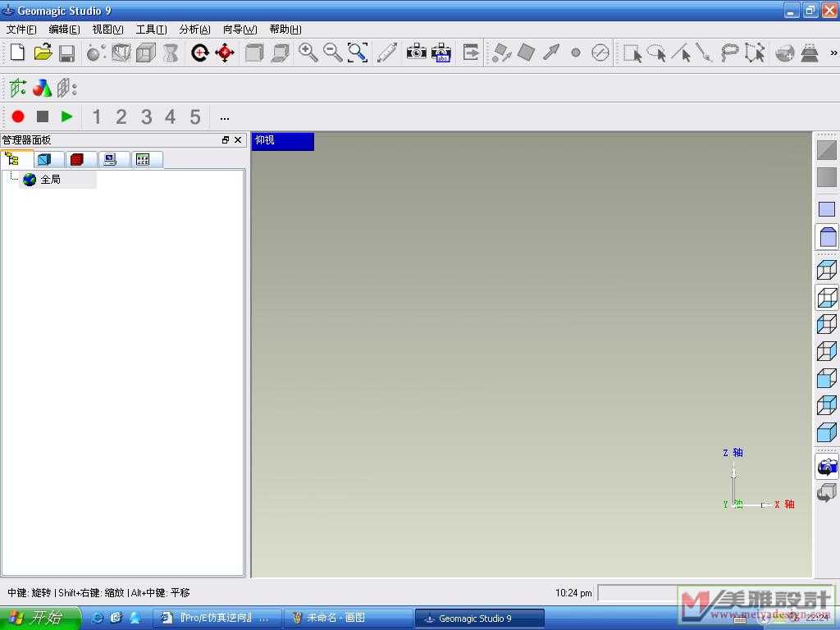Start macro recording with the red circle

pyautogui.click(x=18, y=116)
